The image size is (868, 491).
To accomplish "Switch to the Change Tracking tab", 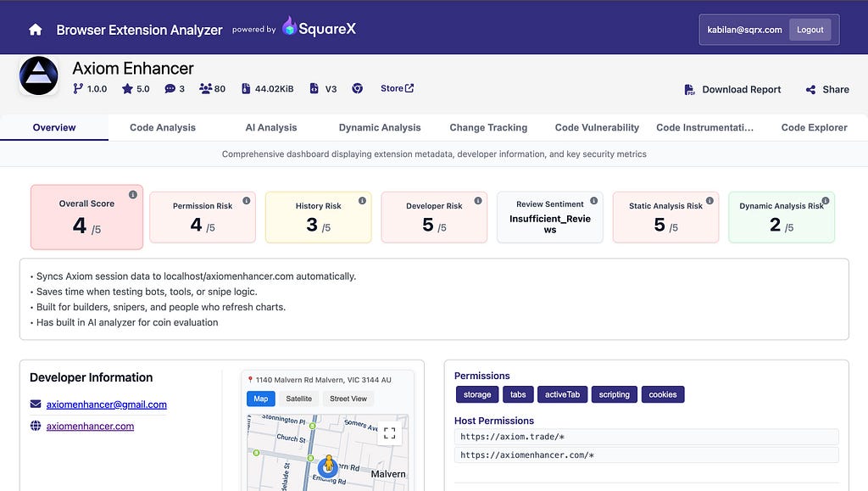I will [488, 127].
